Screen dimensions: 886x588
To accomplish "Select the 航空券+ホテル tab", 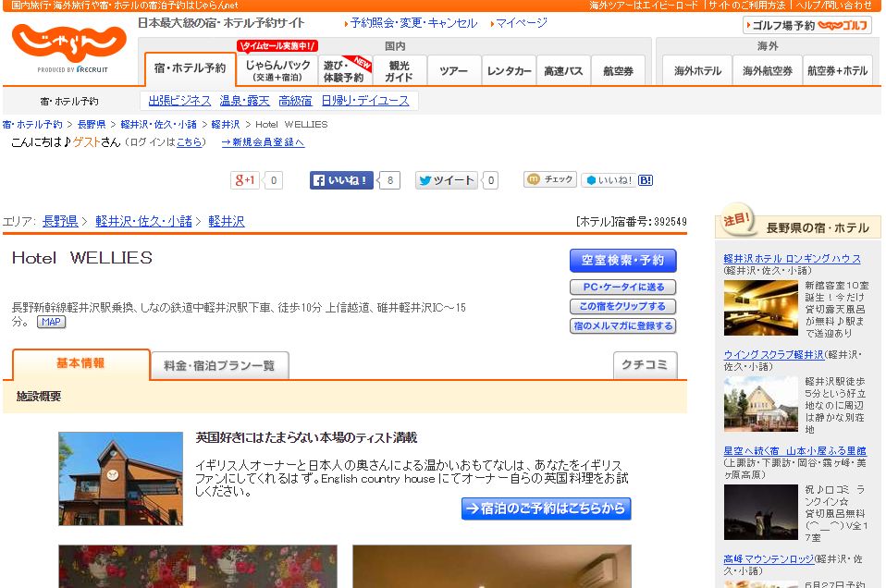I will click(x=837, y=70).
